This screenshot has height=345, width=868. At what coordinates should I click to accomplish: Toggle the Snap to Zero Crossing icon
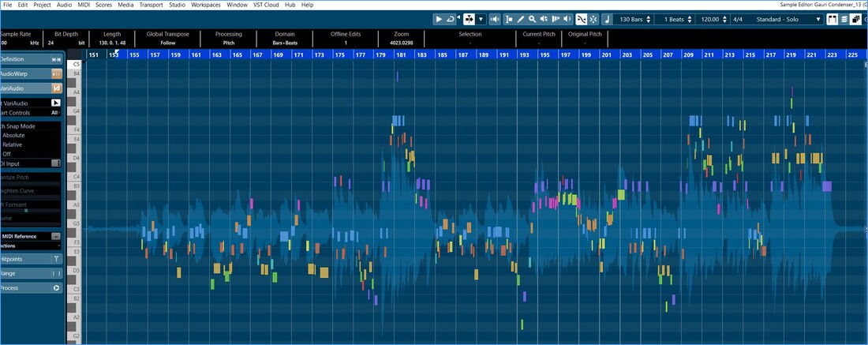[x=582, y=19]
